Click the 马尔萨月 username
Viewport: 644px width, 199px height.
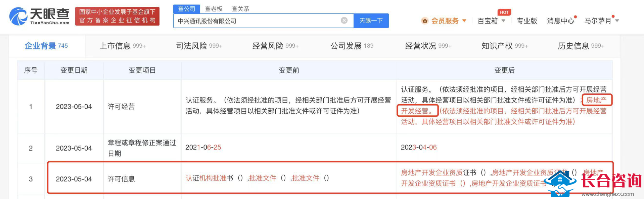[x=598, y=21]
